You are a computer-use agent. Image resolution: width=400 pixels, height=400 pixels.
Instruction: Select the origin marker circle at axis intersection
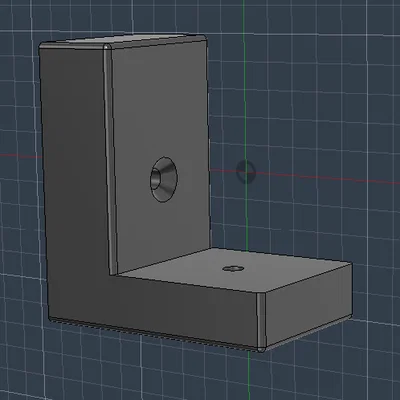point(246,172)
